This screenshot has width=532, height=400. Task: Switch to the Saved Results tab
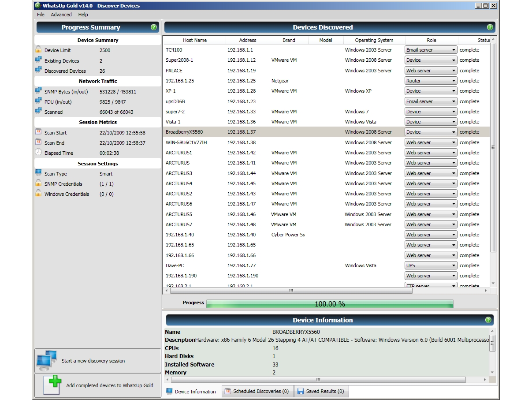320,391
